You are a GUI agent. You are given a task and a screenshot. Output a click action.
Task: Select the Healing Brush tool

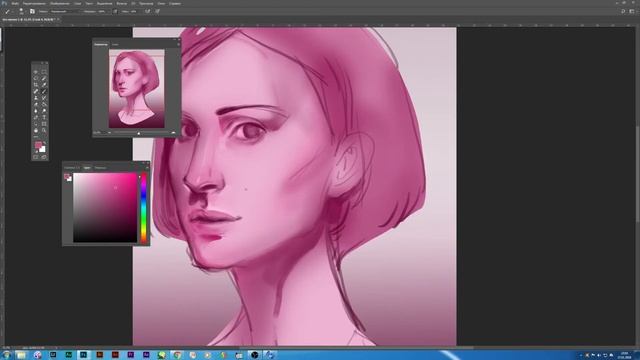point(36,91)
